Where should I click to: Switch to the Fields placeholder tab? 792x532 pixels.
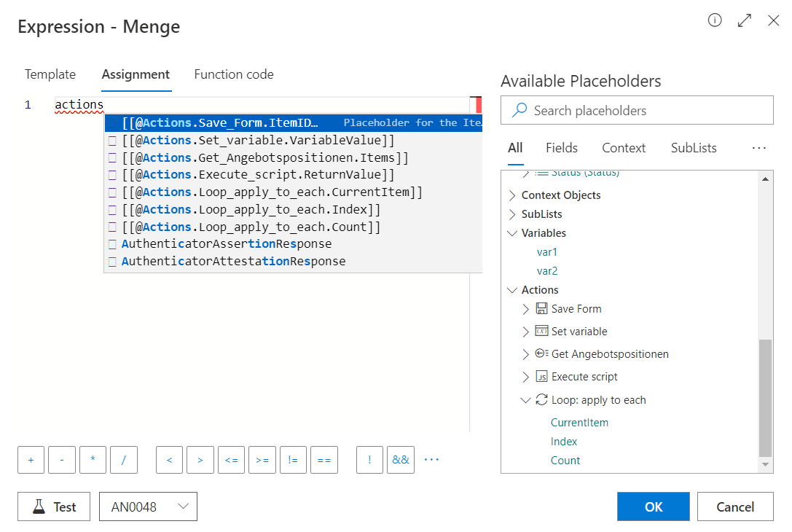562,148
